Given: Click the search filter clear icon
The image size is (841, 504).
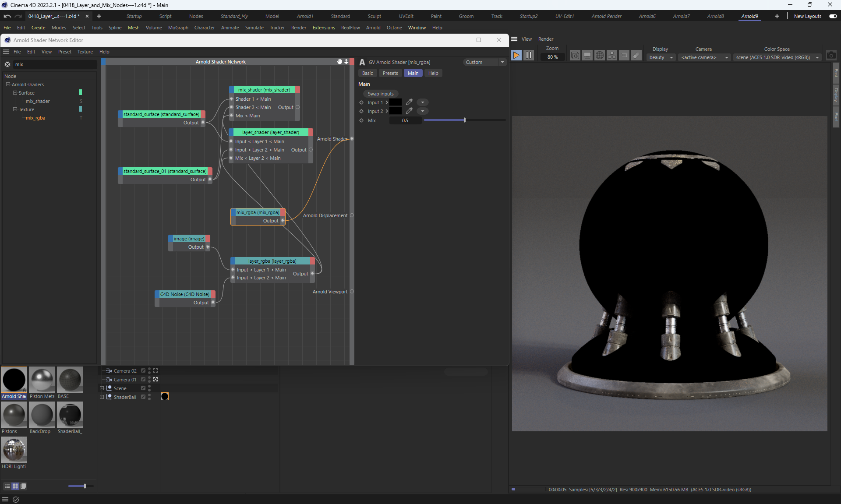Looking at the screenshot, I should coord(7,64).
